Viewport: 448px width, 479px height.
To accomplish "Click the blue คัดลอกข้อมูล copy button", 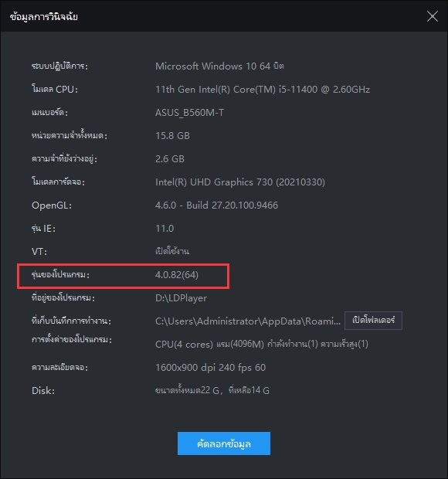I will 224,443.
